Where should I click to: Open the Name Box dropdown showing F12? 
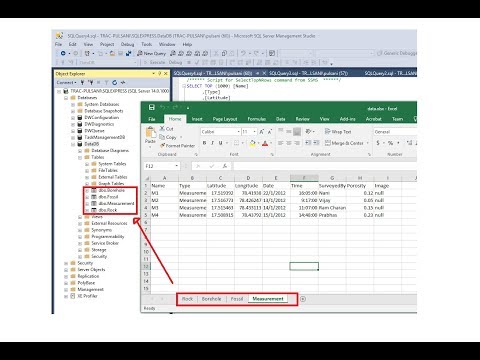pyautogui.click(x=176, y=166)
